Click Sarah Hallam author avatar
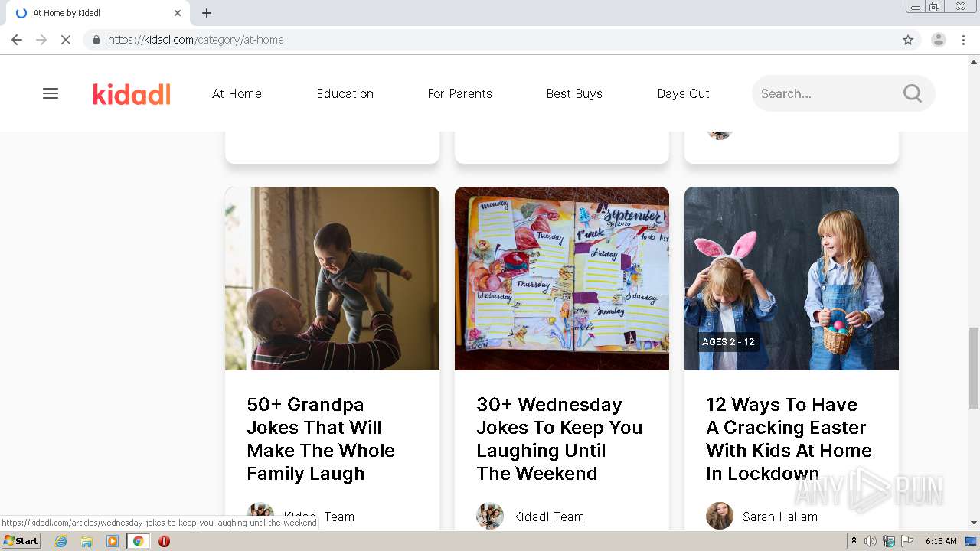This screenshot has width=980, height=551. (720, 516)
